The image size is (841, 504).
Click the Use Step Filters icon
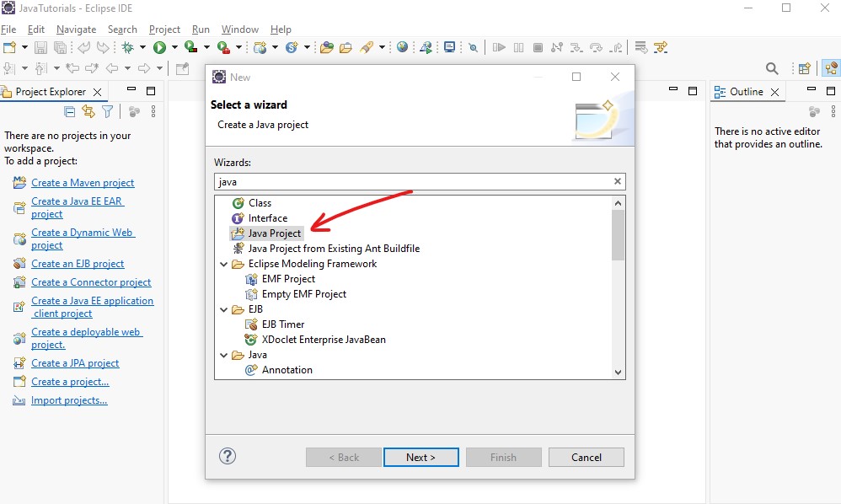661,47
